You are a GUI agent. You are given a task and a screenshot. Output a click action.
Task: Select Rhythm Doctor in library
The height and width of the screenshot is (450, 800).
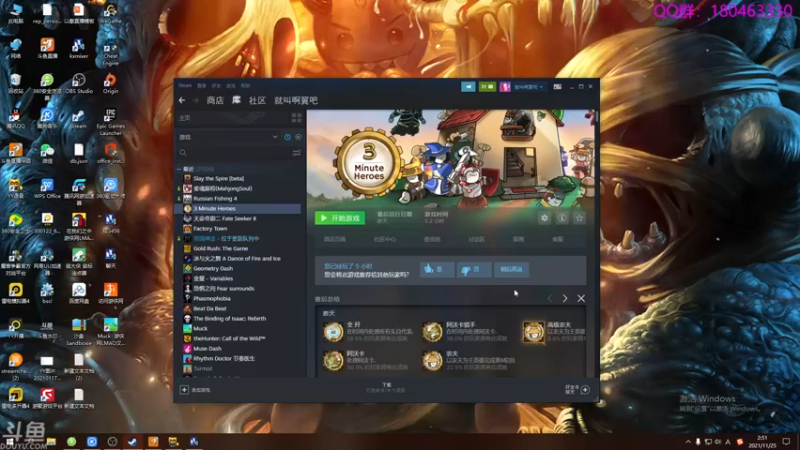pyautogui.click(x=223, y=359)
